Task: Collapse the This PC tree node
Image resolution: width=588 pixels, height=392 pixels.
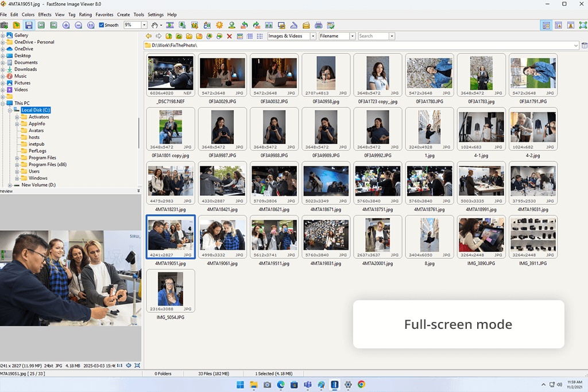Action: coord(3,103)
